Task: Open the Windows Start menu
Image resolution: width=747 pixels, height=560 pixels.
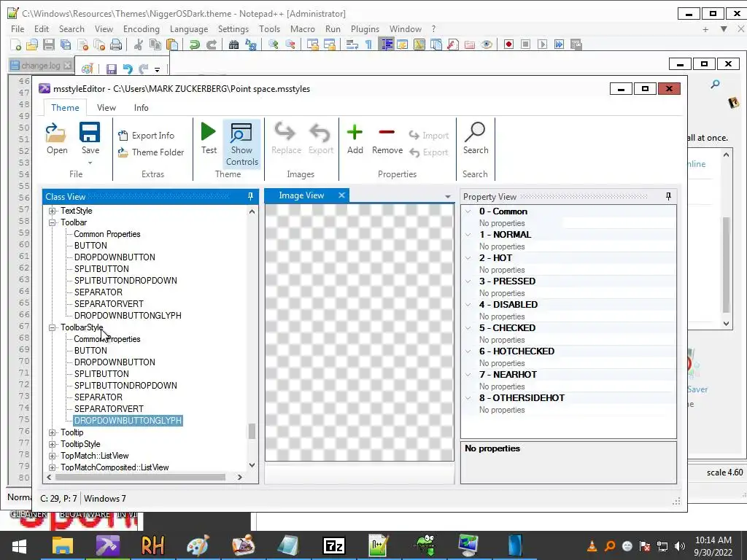Action: (19, 545)
